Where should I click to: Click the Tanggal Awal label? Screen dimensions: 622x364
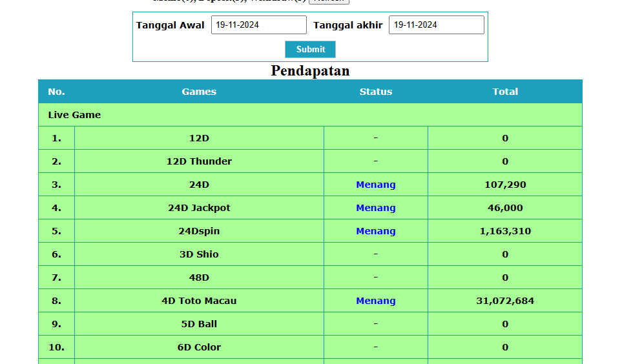(170, 25)
